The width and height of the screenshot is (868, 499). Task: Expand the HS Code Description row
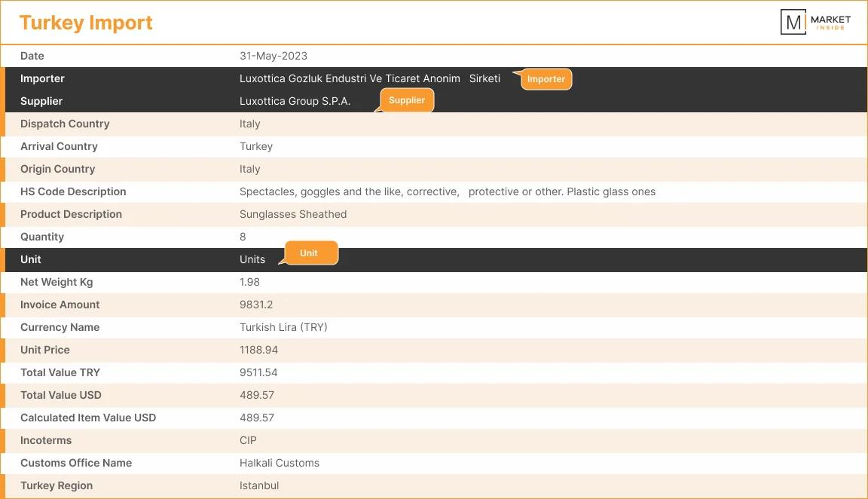click(434, 191)
